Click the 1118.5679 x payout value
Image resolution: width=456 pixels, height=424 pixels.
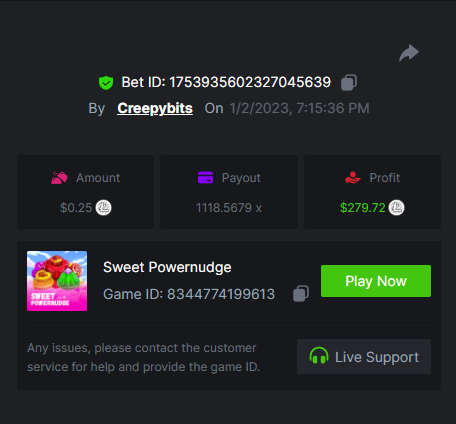tap(229, 208)
